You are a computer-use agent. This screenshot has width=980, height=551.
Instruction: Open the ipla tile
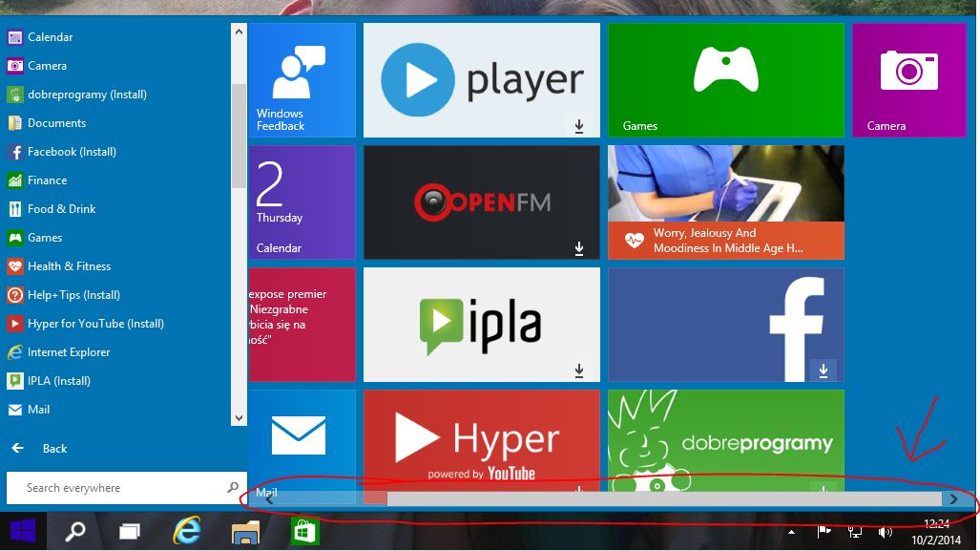coord(481,325)
